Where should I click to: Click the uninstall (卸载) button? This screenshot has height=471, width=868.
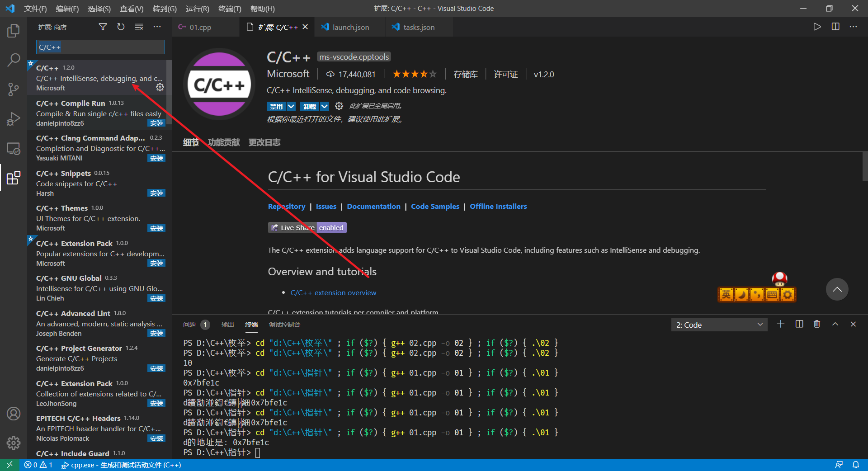pos(310,106)
